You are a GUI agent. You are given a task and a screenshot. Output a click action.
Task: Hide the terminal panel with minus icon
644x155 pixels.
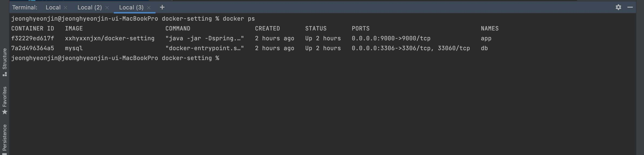[x=630, y=7]
